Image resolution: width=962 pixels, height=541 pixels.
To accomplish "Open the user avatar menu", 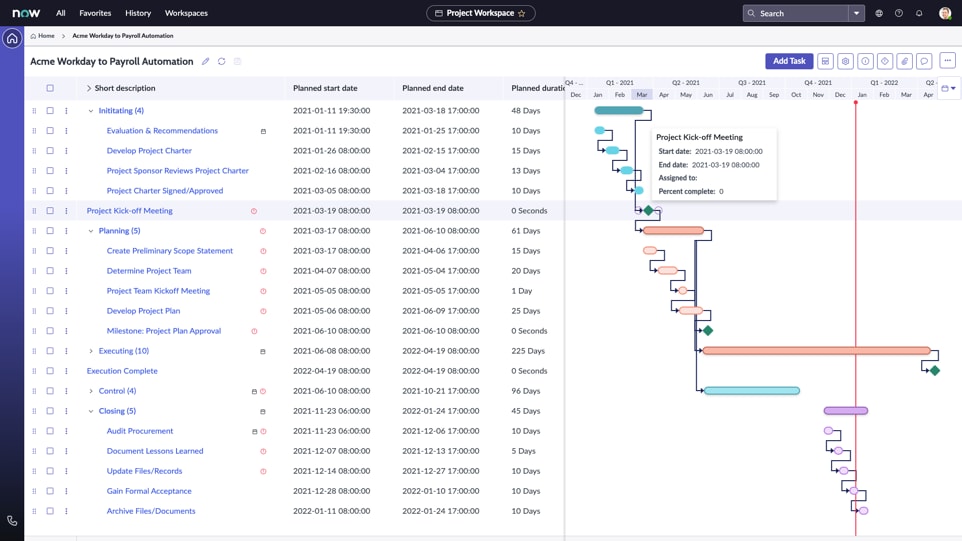I will (x=945, y=13).
